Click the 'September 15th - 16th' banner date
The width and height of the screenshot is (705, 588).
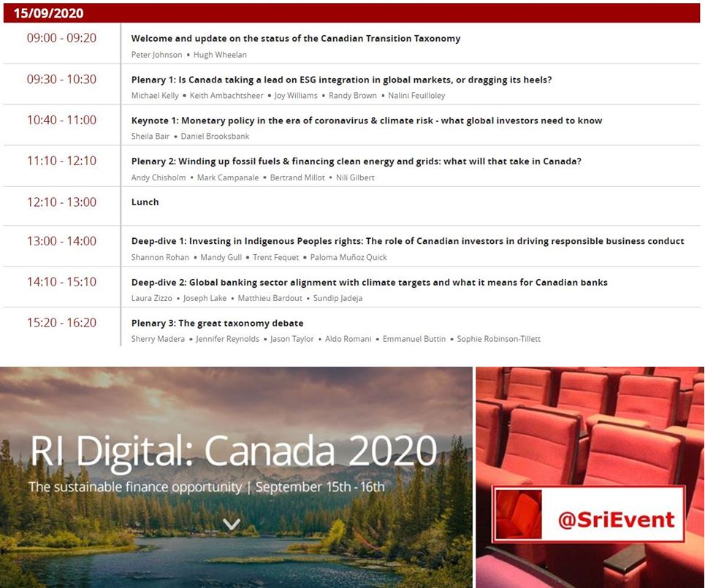click(x=320, y=487)
